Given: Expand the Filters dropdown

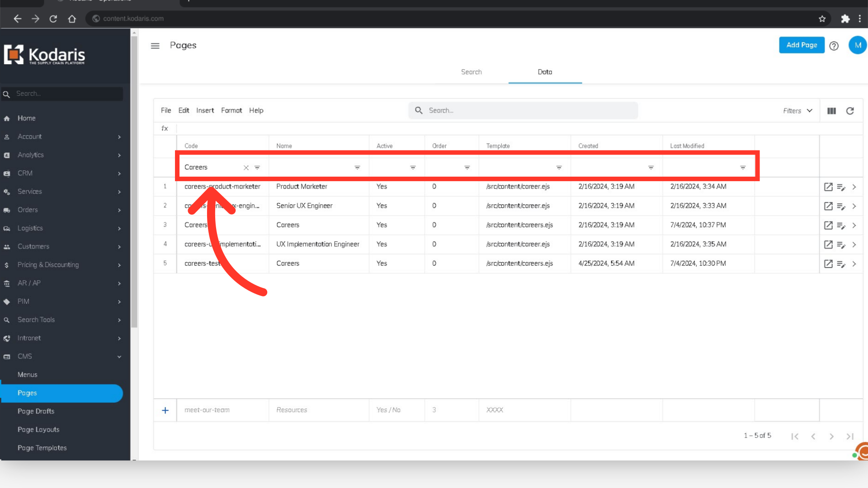Looking at the screenshot, I should [x=797, y=111].
